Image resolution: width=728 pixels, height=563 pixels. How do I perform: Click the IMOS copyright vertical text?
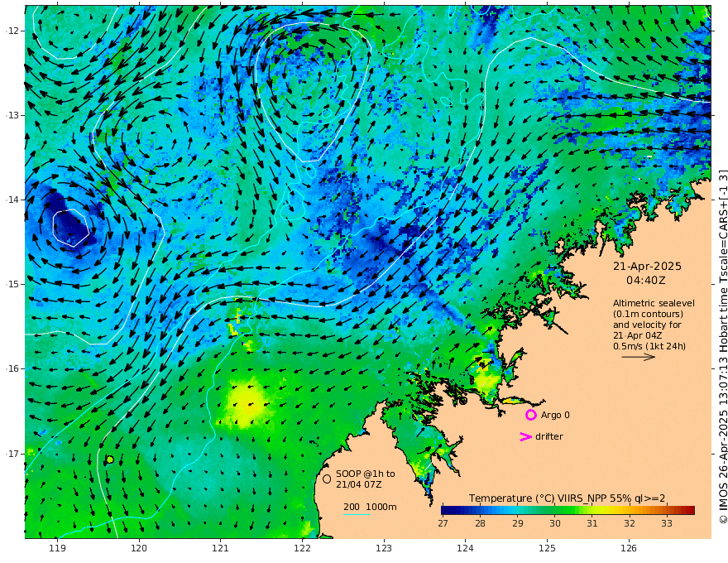click(723, 347)
